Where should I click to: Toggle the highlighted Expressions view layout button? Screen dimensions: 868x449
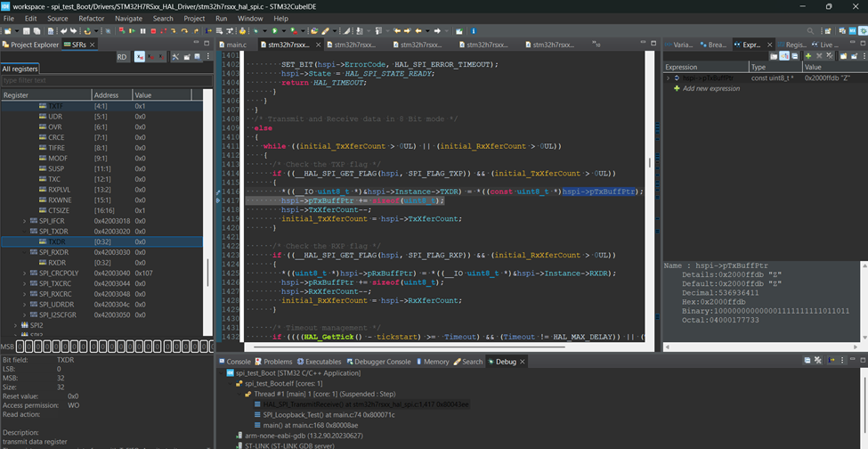pyautogui.click(x=784, y=56)
